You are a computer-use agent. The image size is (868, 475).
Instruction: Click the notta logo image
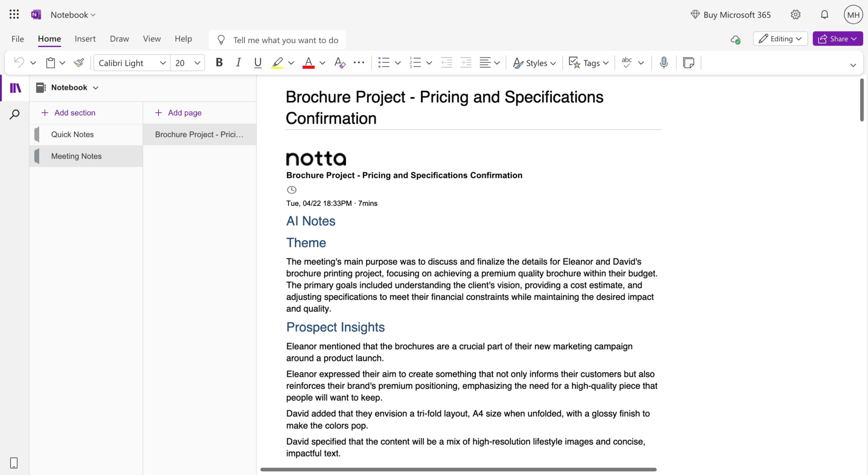click(x=316, y=158)
